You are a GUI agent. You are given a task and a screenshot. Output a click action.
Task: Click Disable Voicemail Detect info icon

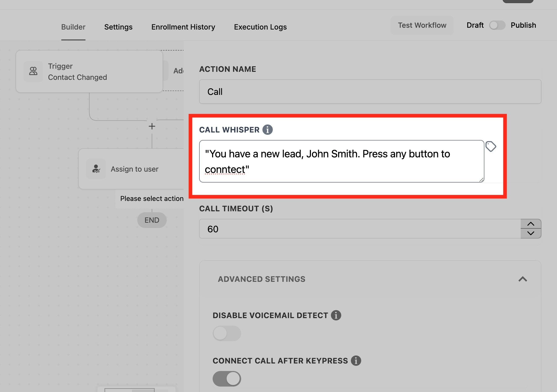click(x=336, y=315)
